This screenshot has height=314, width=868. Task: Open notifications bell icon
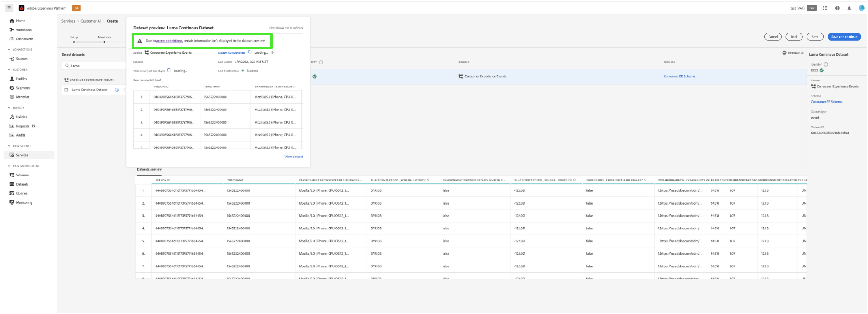click(849, 8)
